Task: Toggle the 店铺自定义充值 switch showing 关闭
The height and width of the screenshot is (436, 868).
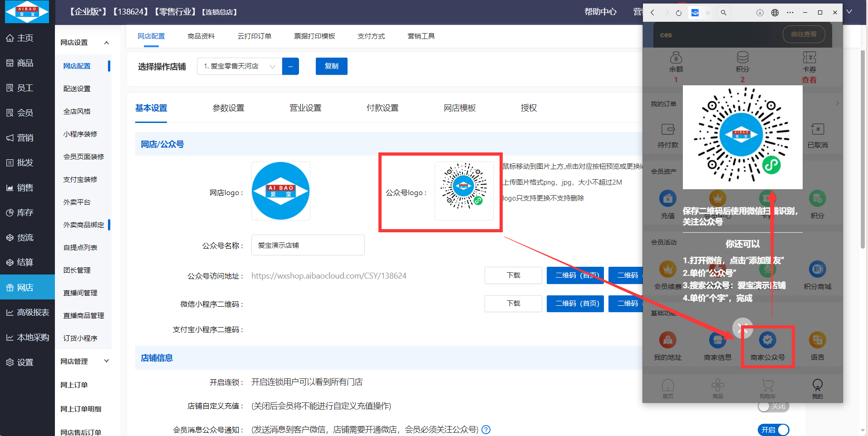Action: 773,406
